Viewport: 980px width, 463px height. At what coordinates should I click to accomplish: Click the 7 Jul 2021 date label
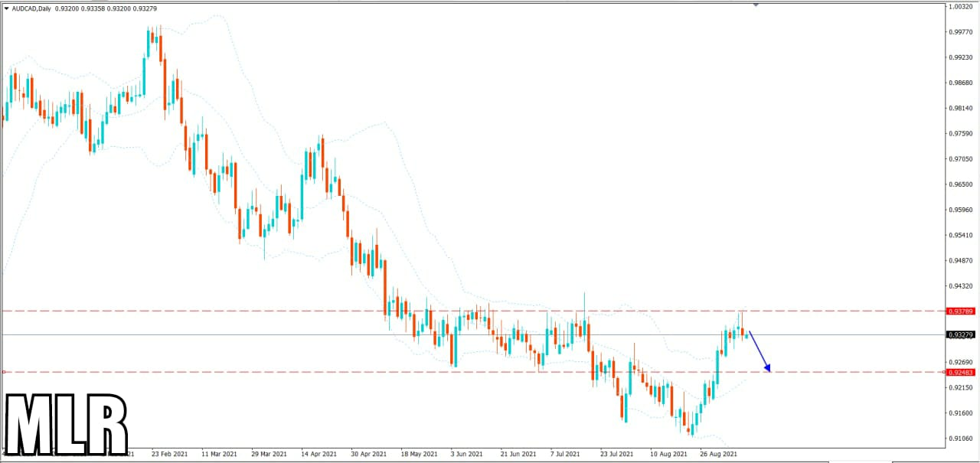coord(567,454)
